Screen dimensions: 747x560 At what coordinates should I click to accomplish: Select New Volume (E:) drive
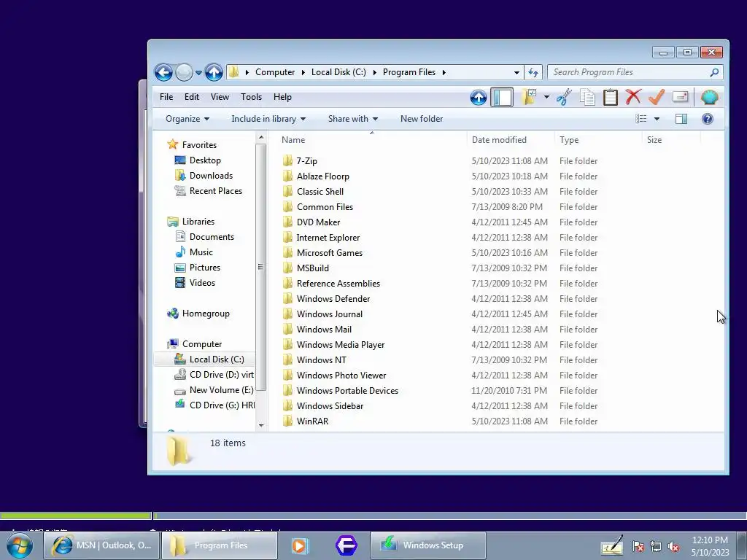point(221,390)
